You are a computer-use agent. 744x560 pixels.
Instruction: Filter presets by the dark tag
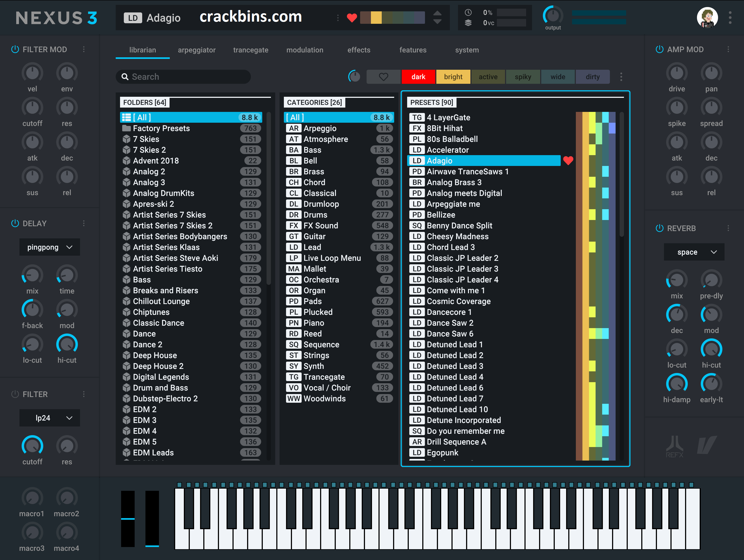[x=418, y=77]
